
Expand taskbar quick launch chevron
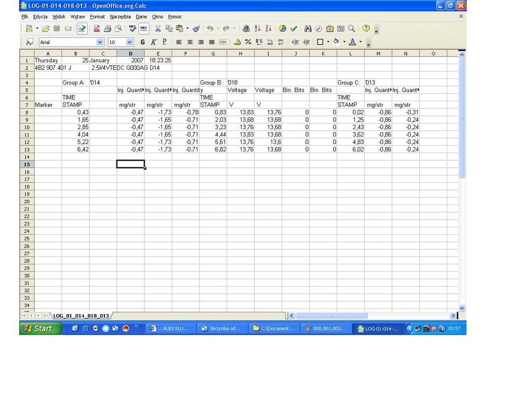tap(137, 327)
